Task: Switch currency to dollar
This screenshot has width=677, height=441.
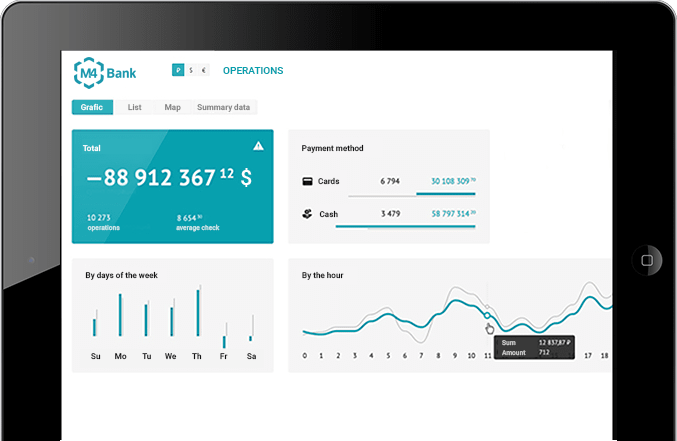Action: 191,70
